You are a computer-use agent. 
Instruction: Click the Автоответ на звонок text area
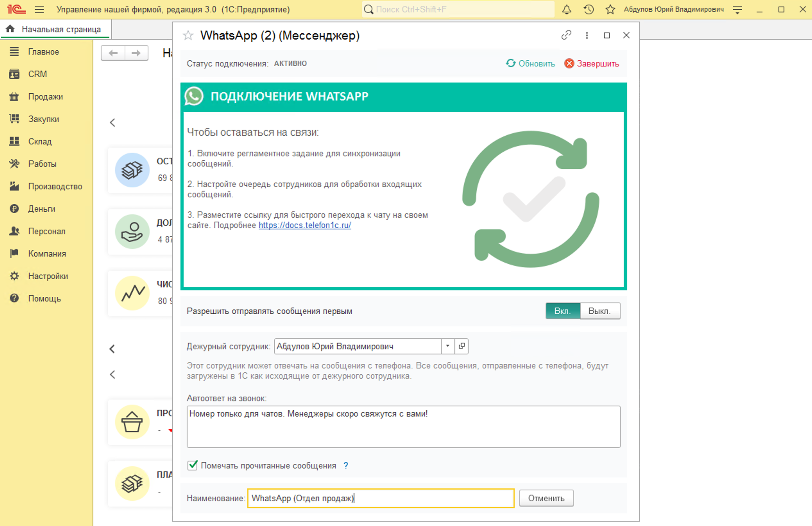(x=403, y=427)
